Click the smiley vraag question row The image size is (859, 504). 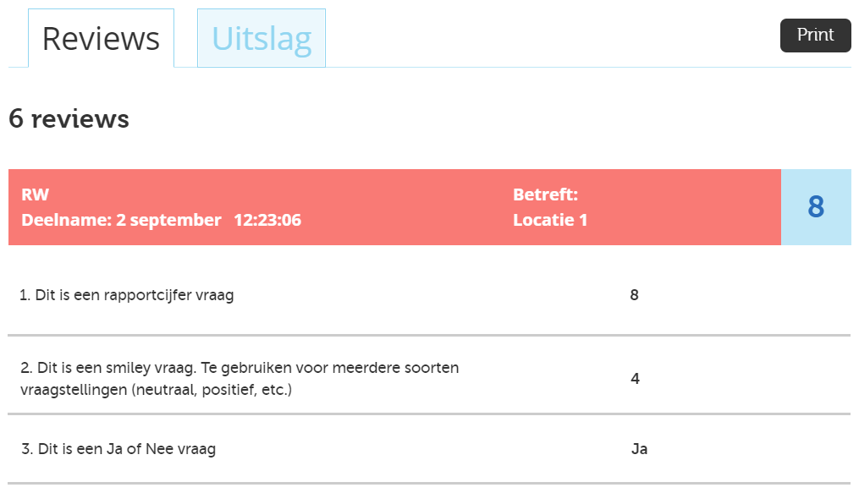coord(240,378)
